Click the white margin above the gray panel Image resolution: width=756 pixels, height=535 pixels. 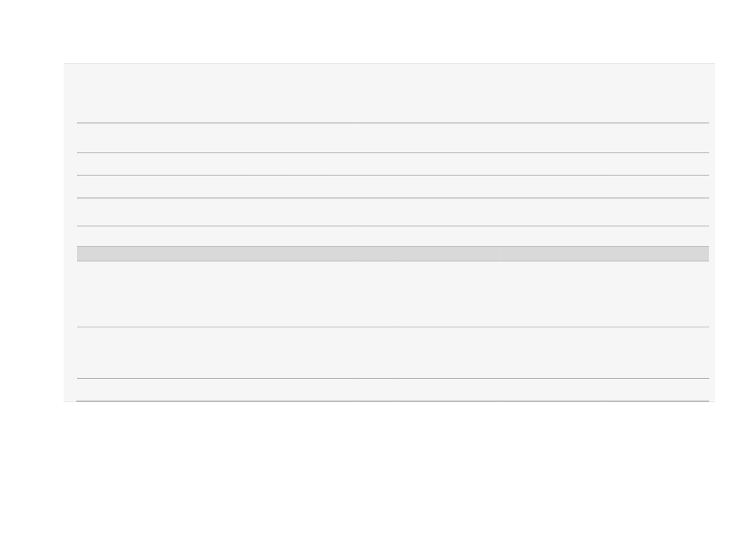(378, 31)
